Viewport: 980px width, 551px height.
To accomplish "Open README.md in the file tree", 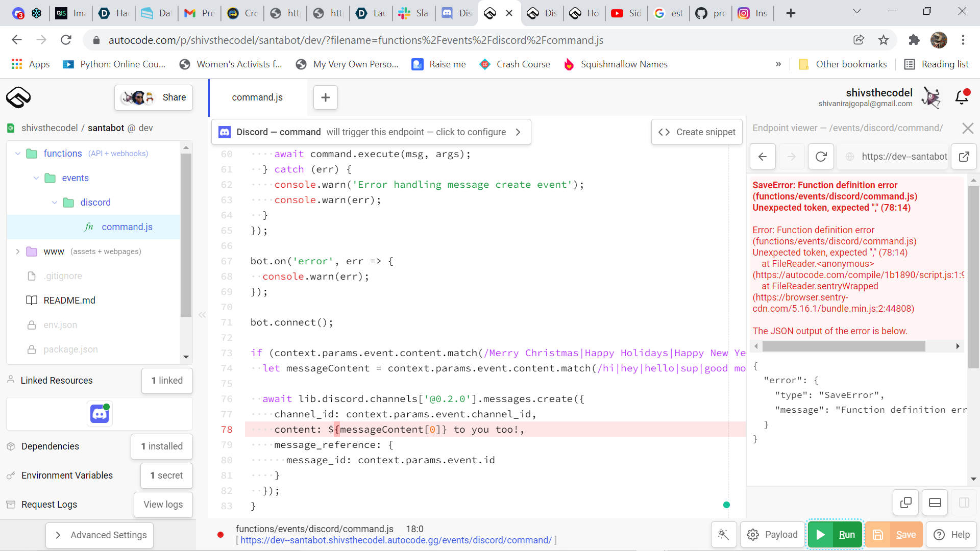I will coord(69,300).
